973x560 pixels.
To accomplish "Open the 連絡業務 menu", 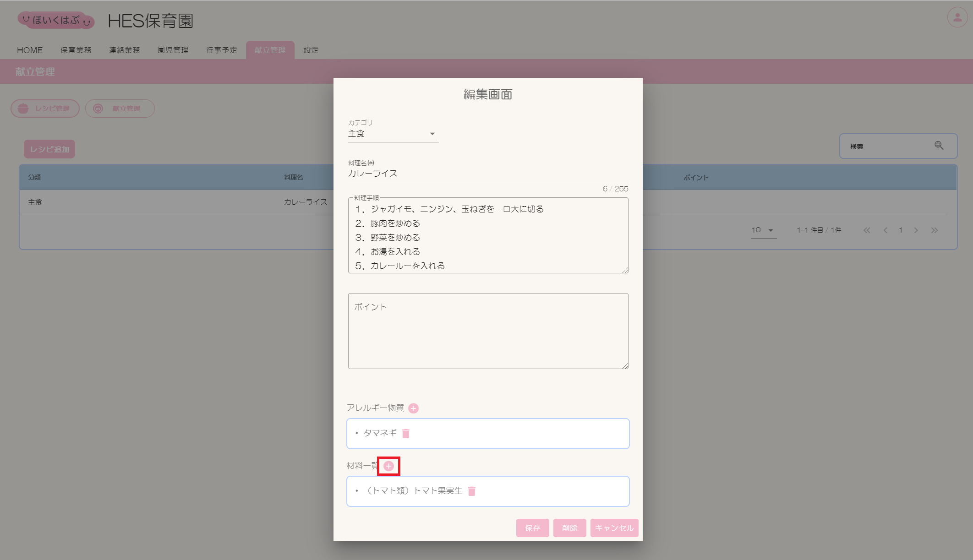I will click(125, 50).
